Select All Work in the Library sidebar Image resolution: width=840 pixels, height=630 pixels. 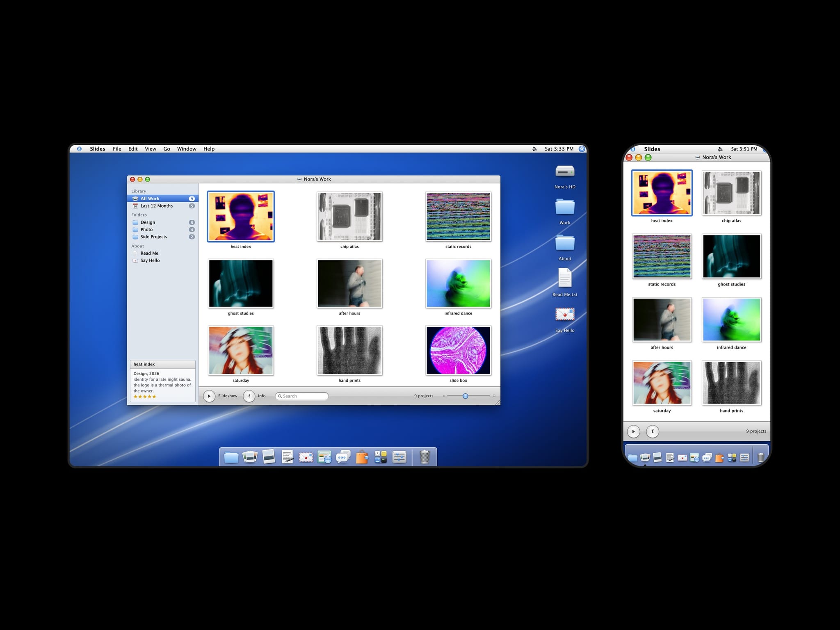point(163,199)
